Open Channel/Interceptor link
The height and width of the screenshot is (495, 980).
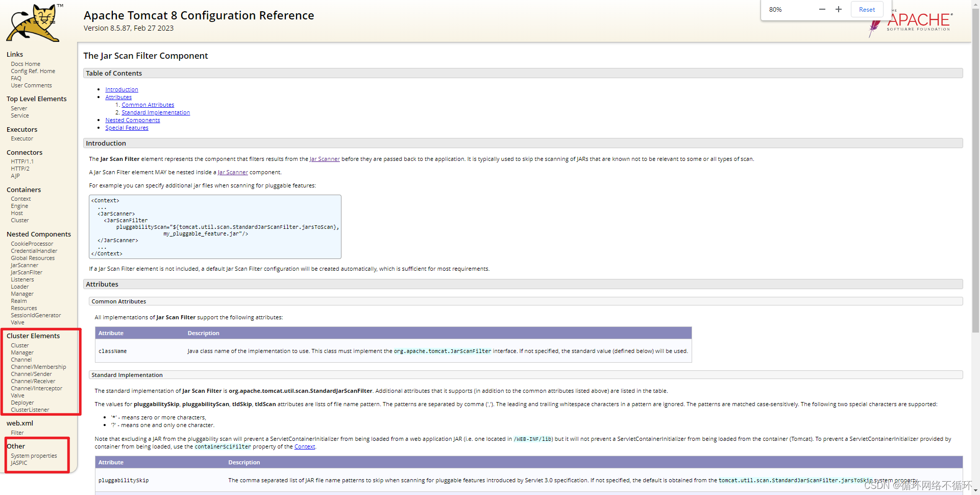coord(36,388)
